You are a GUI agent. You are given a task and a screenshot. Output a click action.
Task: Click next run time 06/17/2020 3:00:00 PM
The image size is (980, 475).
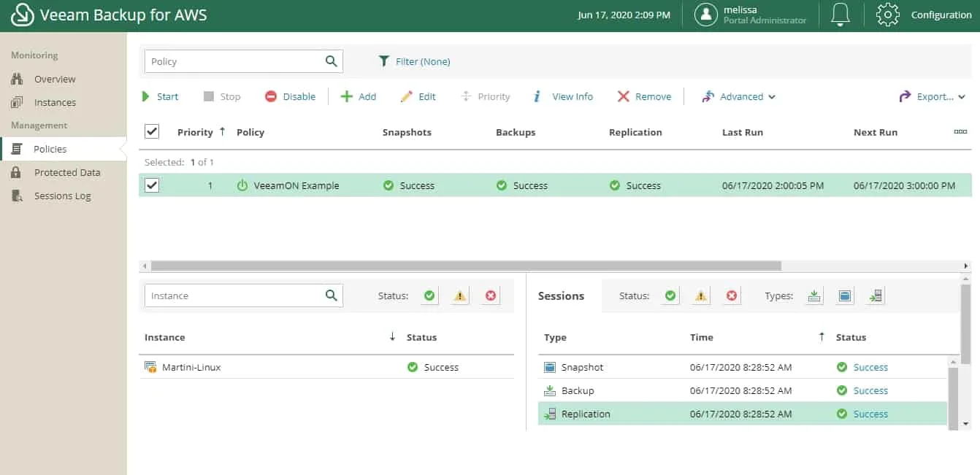coord(904,186)
